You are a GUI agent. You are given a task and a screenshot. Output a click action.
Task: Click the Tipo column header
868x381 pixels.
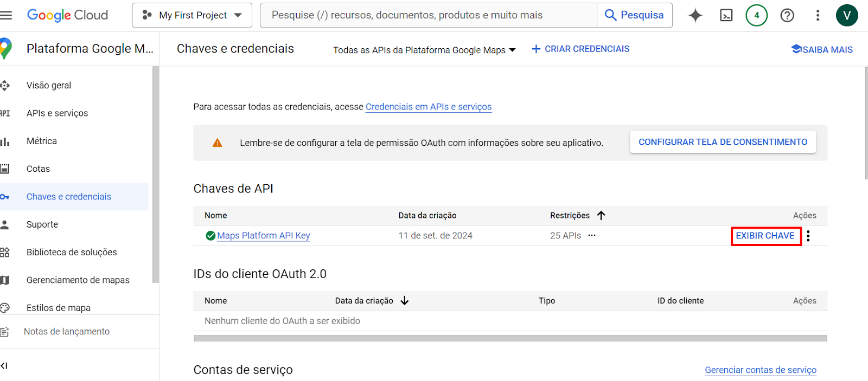point(547,300)
